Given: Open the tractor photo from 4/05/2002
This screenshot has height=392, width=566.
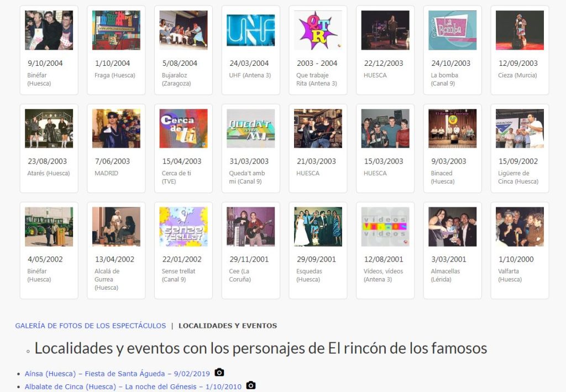Looking at the screenshot, I should point(49,227).
